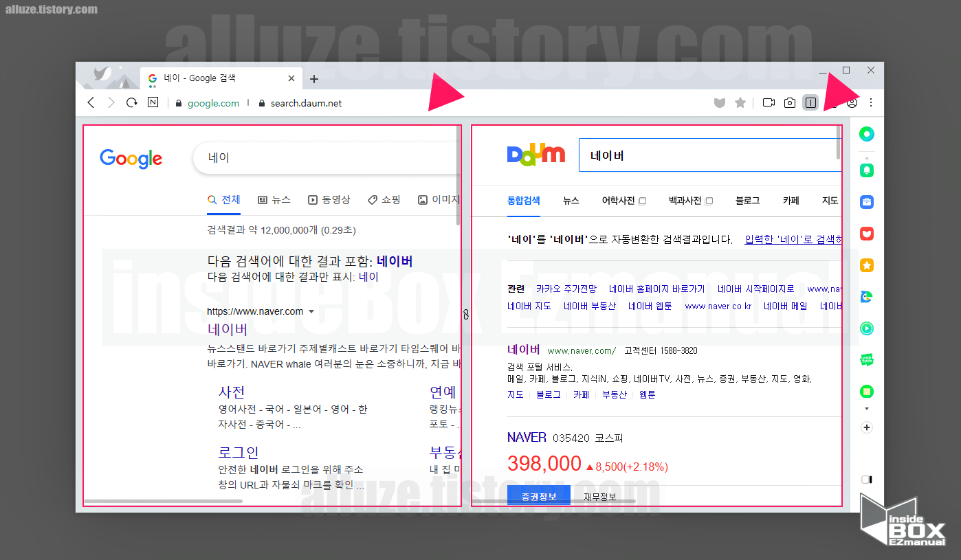Viewport: 961px width, 560px height.
Task: Select Google 쇼핑 tab
Action: (384, 200)
